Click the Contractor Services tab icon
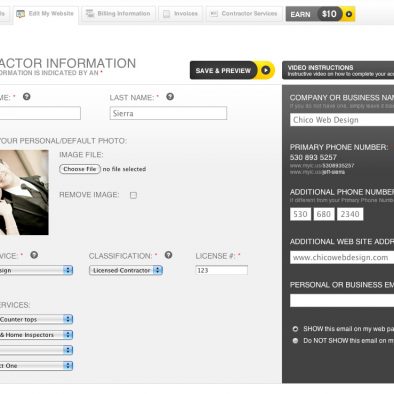 point(214,14)
